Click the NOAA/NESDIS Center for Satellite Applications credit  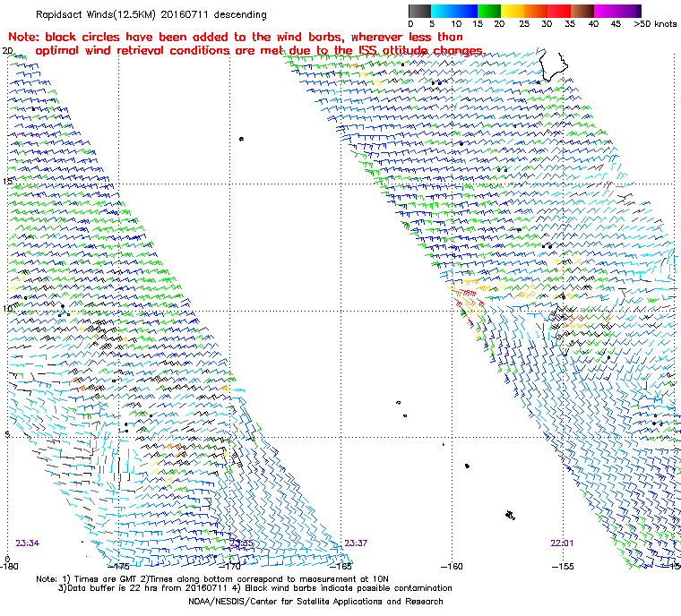coord(315,602)
